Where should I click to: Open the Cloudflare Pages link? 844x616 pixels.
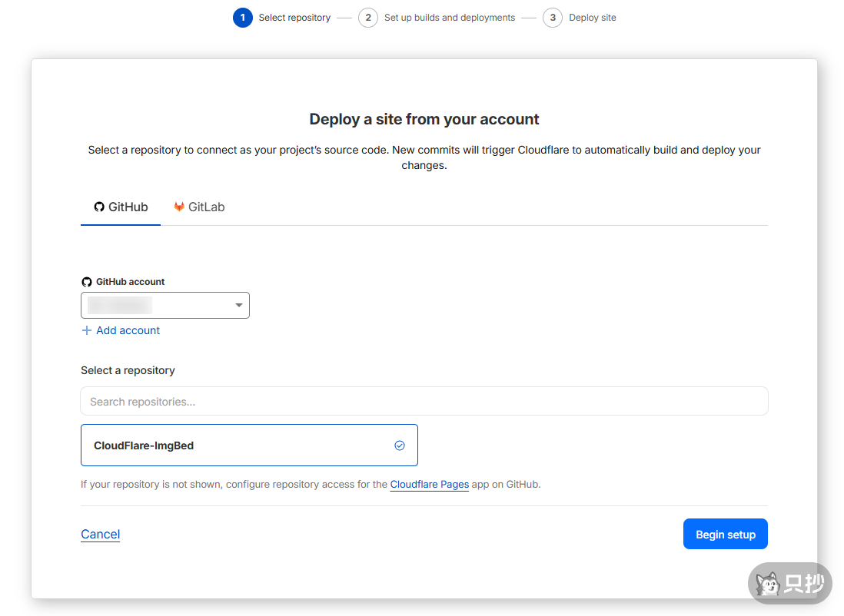[x=430, y=484]
